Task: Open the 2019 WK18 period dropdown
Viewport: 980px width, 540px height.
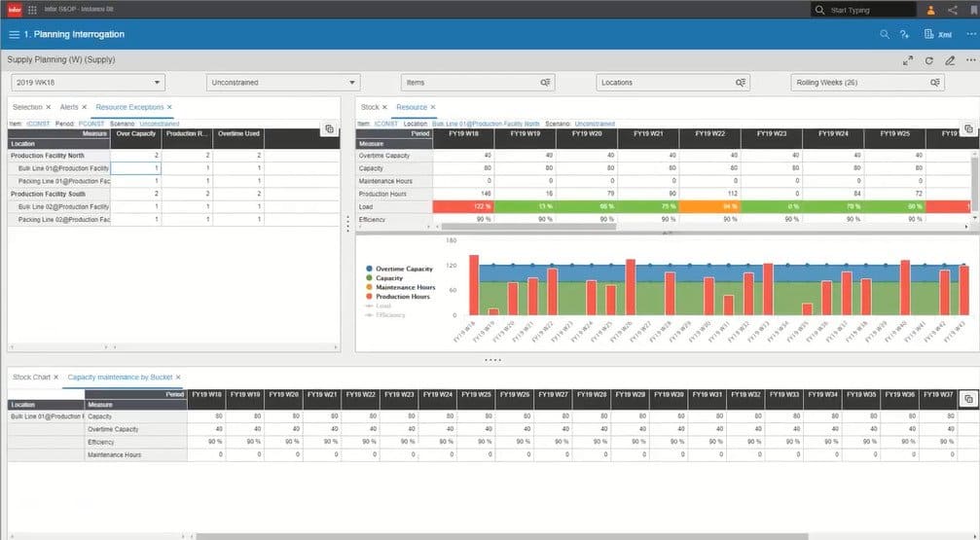Action: click(89, 83)
